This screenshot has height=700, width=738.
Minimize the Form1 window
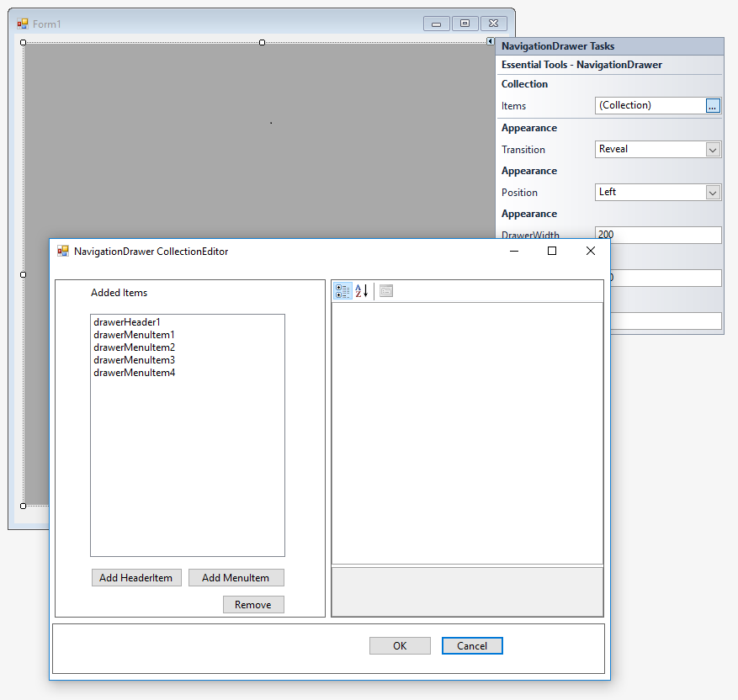click(x=436, y=24)
